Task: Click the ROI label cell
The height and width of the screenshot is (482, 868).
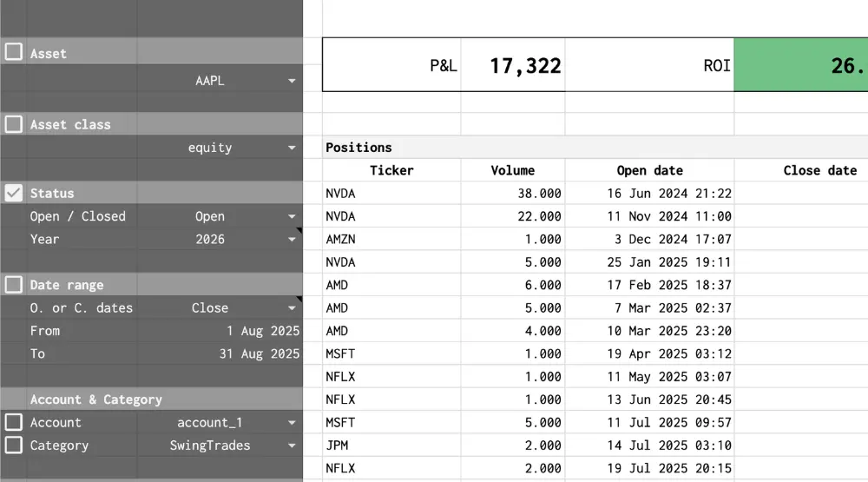Action: (x=649, y=65)
